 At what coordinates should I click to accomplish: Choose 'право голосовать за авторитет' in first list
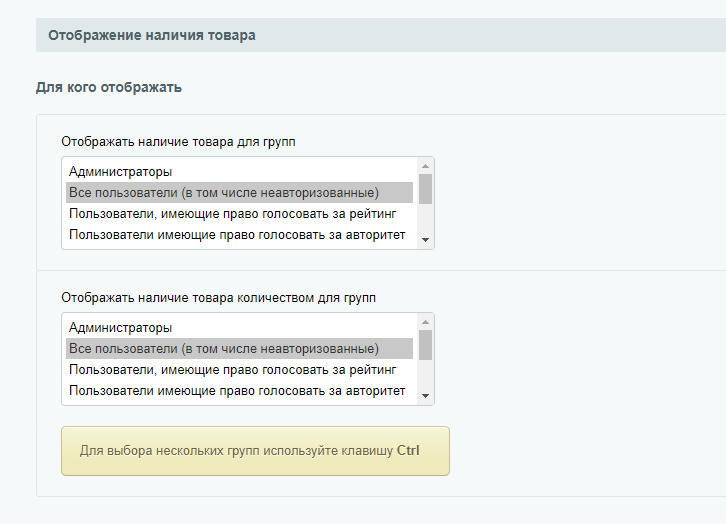click(x=239, y=235)
